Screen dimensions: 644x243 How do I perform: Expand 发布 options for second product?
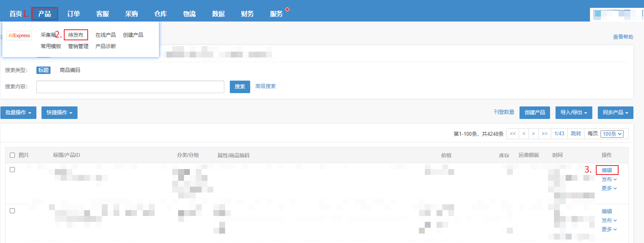609,220
